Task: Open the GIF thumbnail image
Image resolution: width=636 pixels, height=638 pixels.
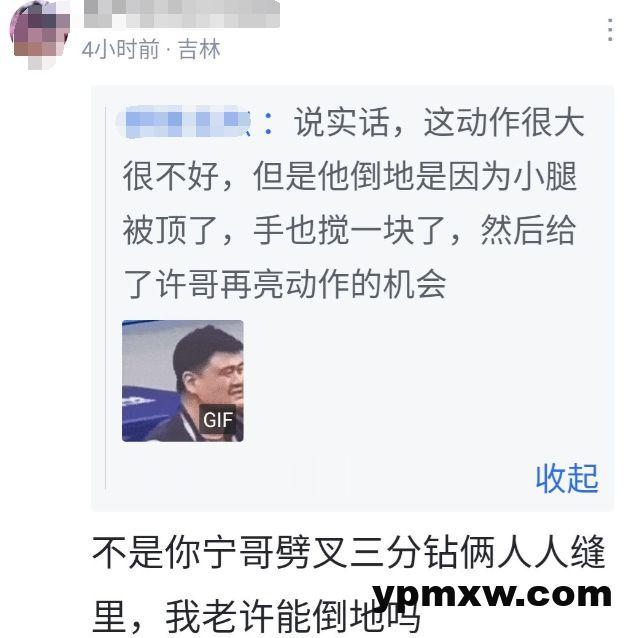Action: coord(183,381)
